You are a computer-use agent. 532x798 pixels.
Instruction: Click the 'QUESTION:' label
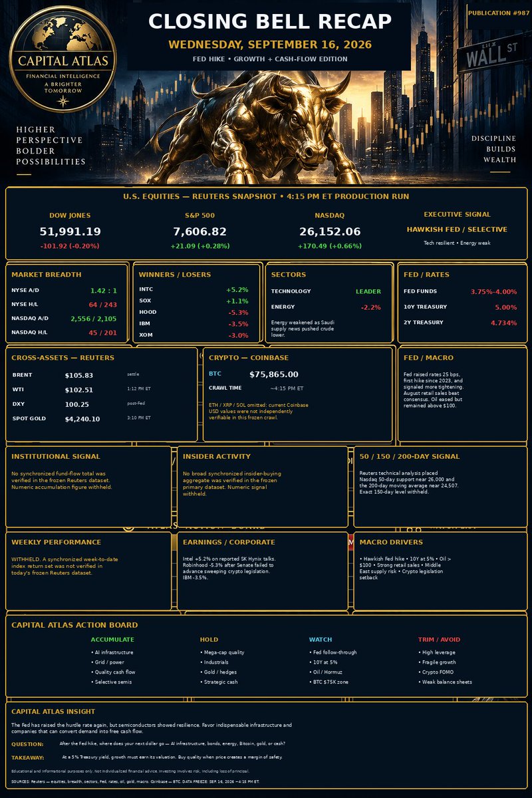point(28,744)
